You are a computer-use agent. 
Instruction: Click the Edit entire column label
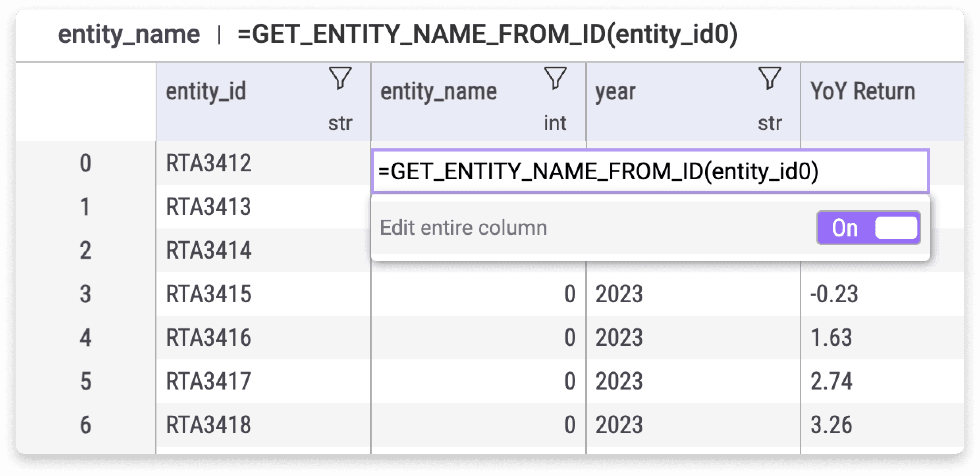coord(463,227)
